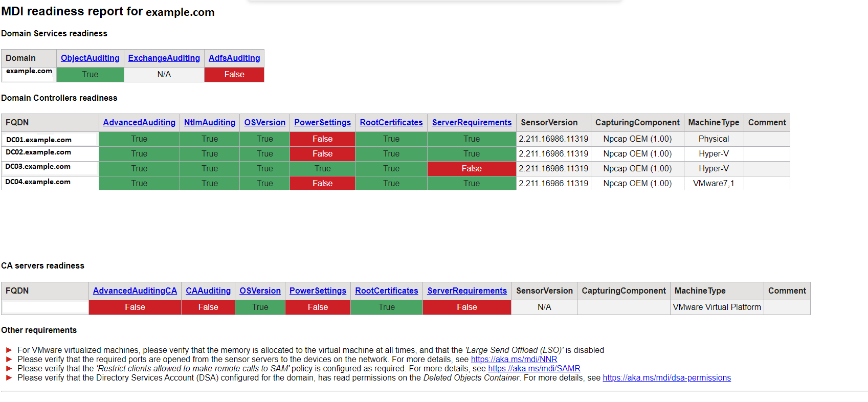
Task: Click OSVersion link in Domain Controllers table
Action: point(264,123)
